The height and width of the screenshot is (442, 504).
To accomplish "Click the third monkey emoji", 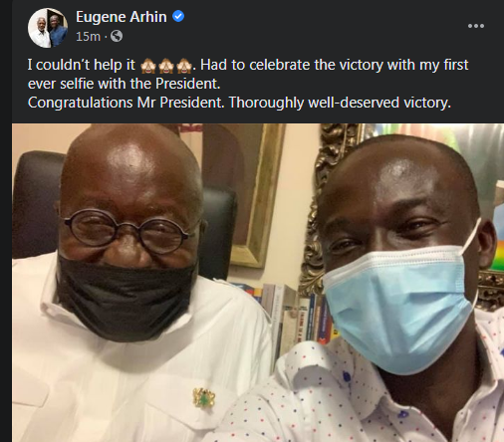I will (184, 66).
